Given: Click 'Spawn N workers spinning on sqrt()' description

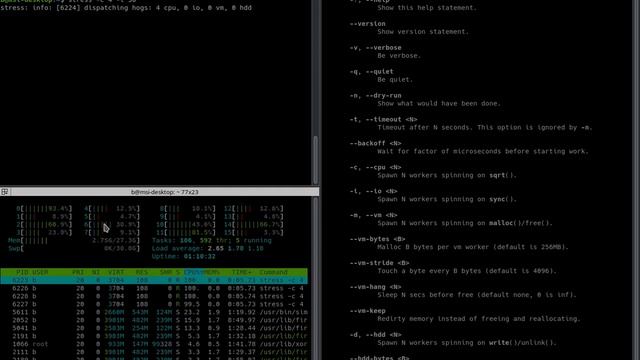Looking at the screenshot, I should click(x=447, y=175).
